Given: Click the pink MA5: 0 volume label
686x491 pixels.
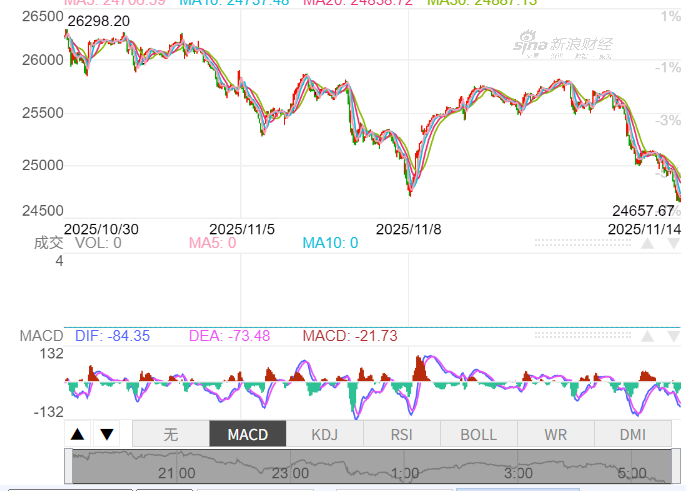Looking at the screenshot, I should (212, 243).
